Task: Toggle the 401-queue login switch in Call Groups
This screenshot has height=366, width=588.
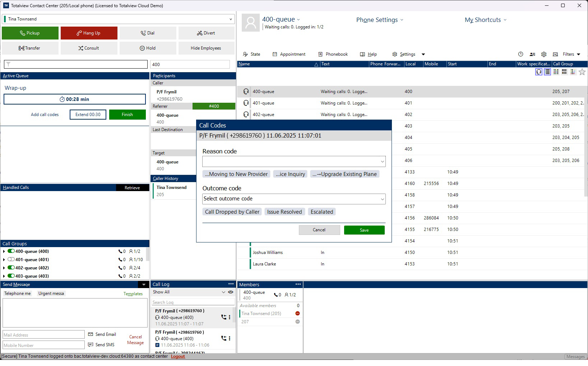Action: coord(11,260)
